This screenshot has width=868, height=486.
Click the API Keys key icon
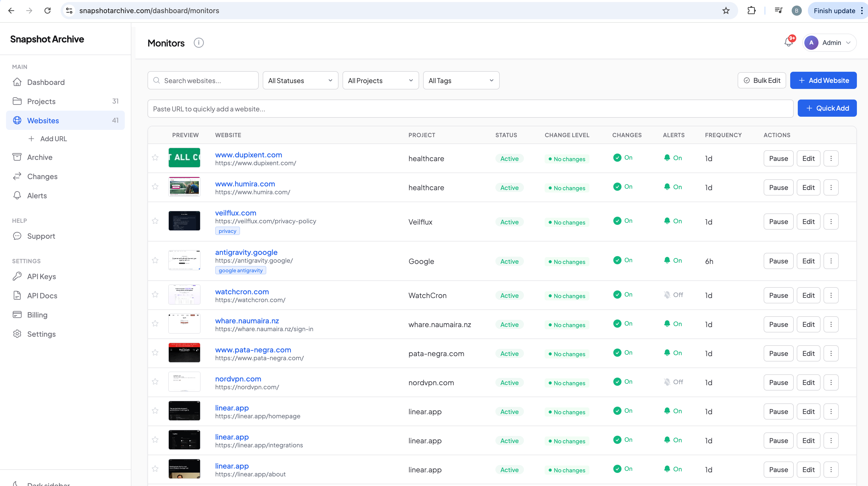tap(17, 276)
